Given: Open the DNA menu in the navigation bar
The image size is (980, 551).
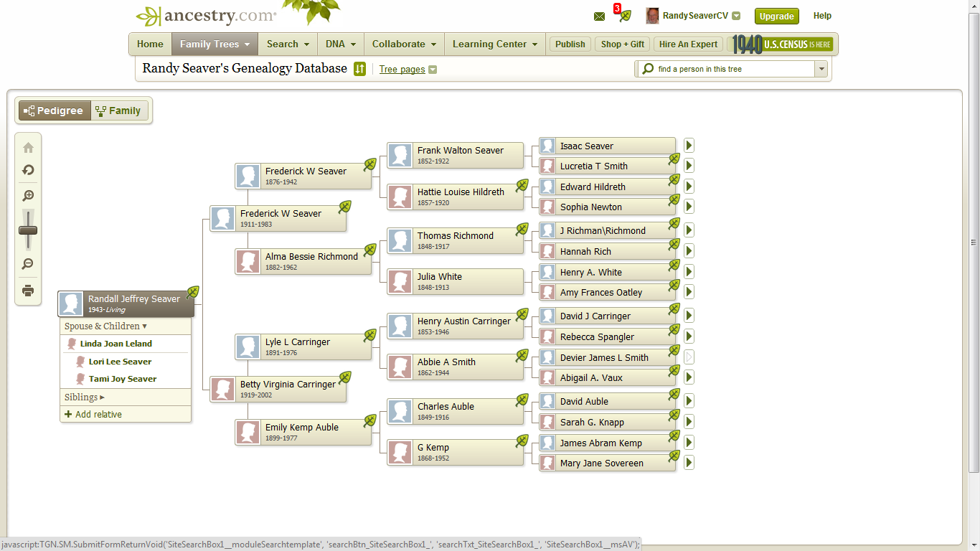Looking at the screenshot, I should (340, 44).
